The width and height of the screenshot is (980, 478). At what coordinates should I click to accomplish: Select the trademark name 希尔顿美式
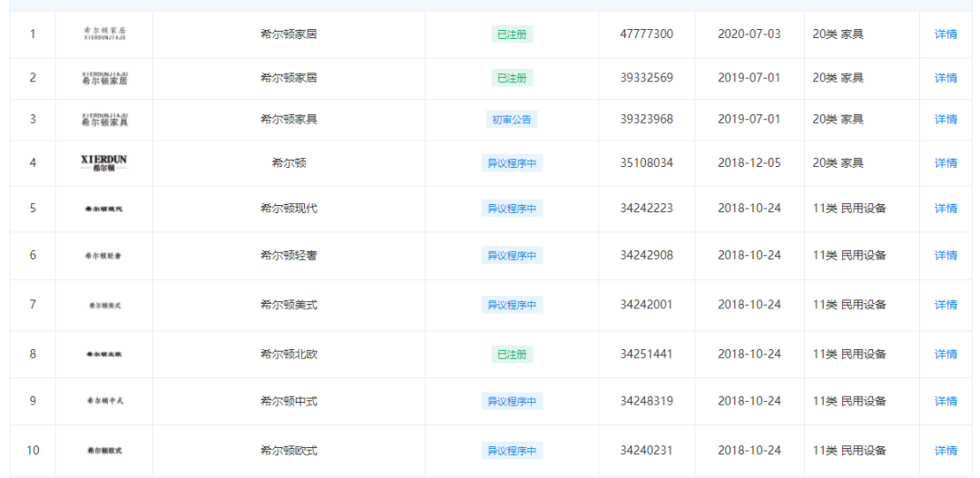point(289,304)
